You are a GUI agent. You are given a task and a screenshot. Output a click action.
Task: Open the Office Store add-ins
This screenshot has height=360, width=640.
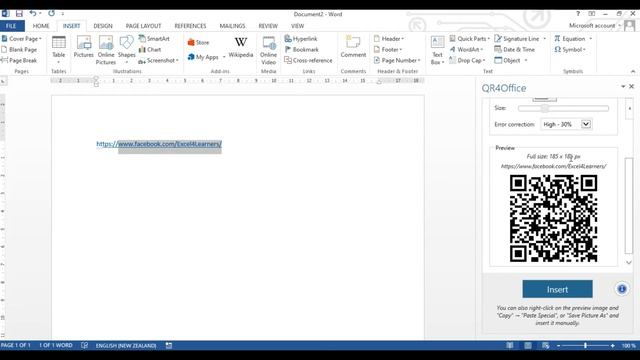[198, 42]
